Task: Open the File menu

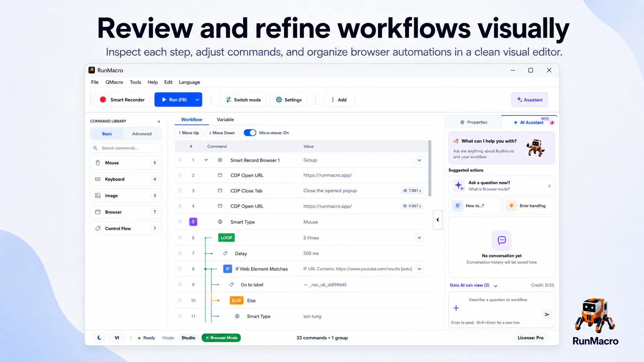Action: [95, 82]
